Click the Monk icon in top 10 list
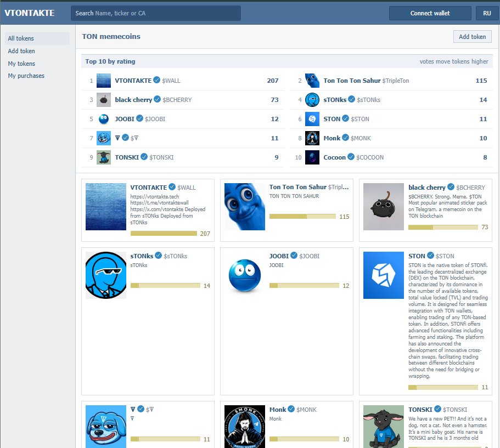 click(x=312, y=138)
